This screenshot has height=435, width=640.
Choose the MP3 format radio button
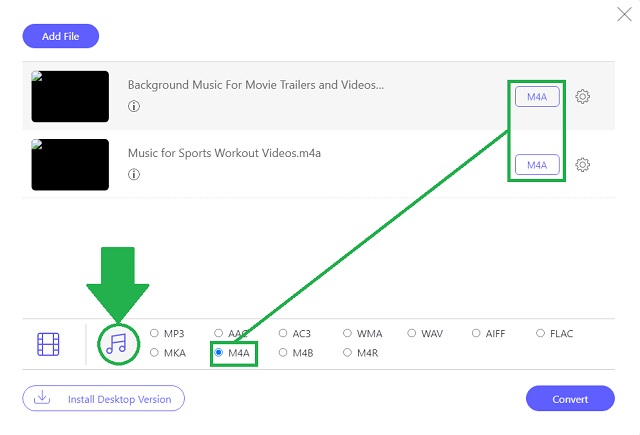(154, 333)
